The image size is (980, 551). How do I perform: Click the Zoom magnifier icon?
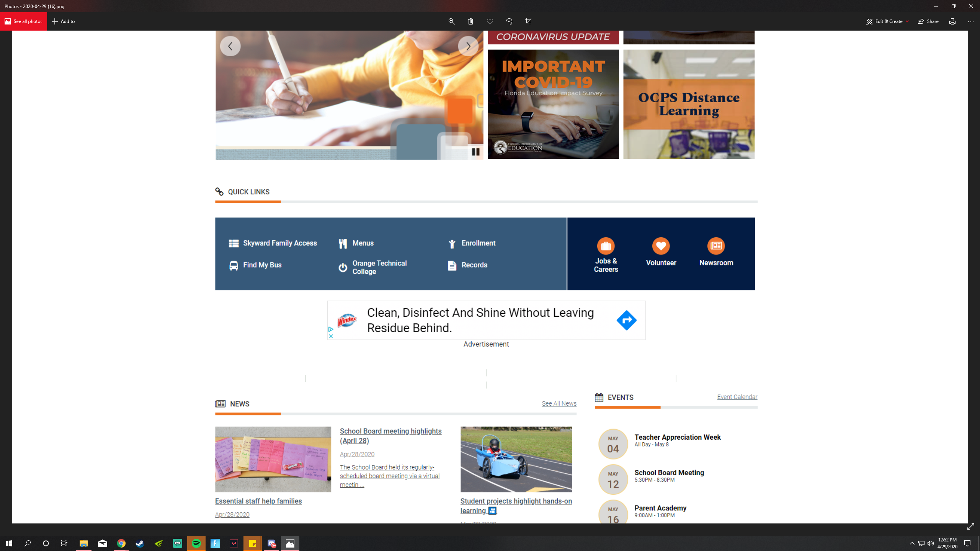click(452, 21)
